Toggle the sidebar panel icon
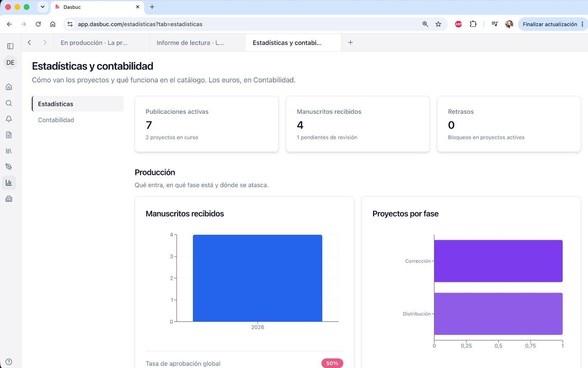The image size is (588, 368). point(10,46)
